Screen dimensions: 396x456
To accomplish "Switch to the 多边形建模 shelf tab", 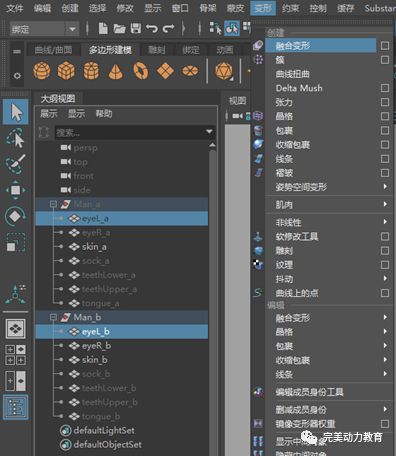I will coord(110,50).
